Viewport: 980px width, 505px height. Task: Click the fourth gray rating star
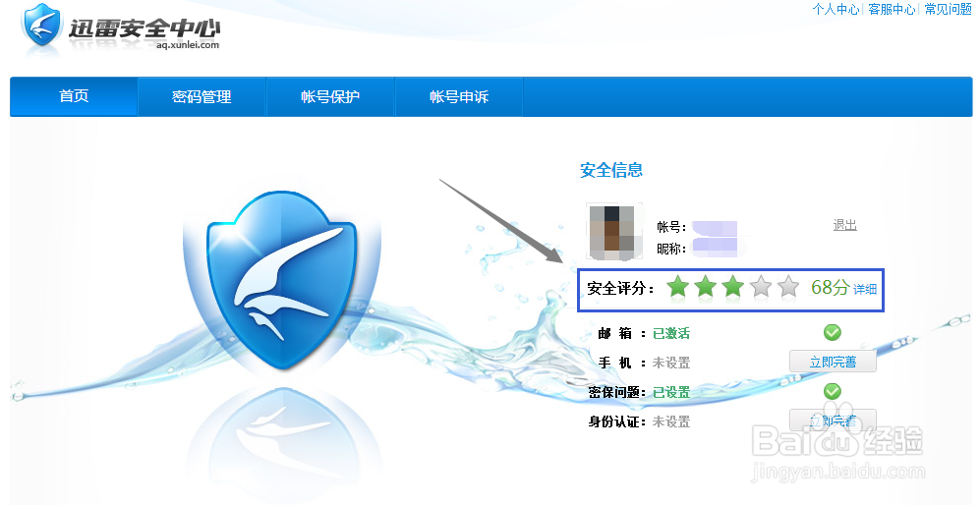tap(761, 287)
